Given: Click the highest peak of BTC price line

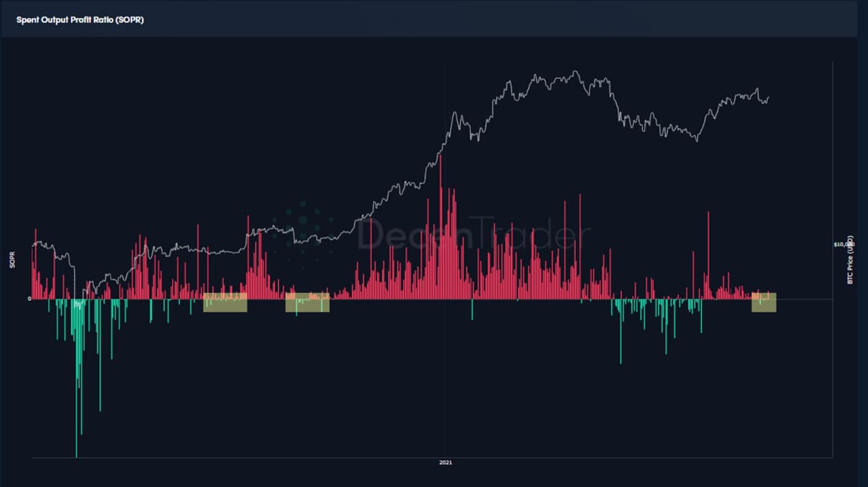Looking at the screenshot, I should [x=575, y=71].
